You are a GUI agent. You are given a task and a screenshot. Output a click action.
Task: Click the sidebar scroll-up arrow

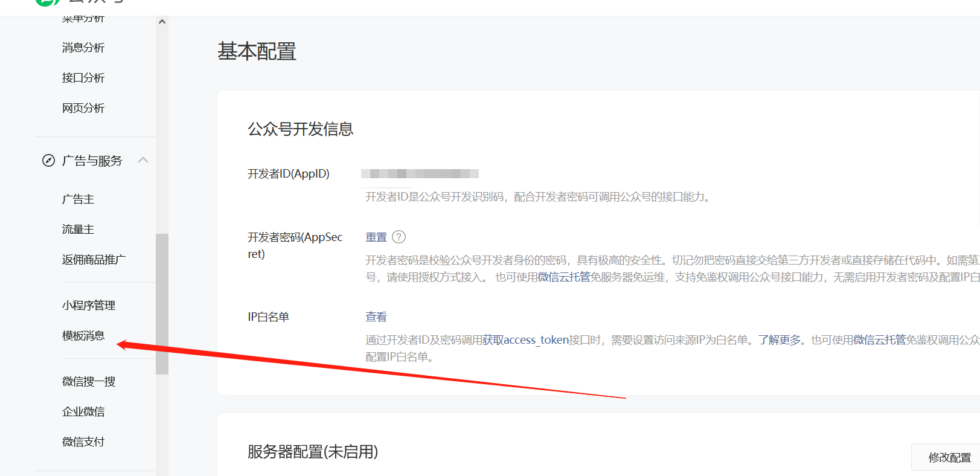pos(162,22)
